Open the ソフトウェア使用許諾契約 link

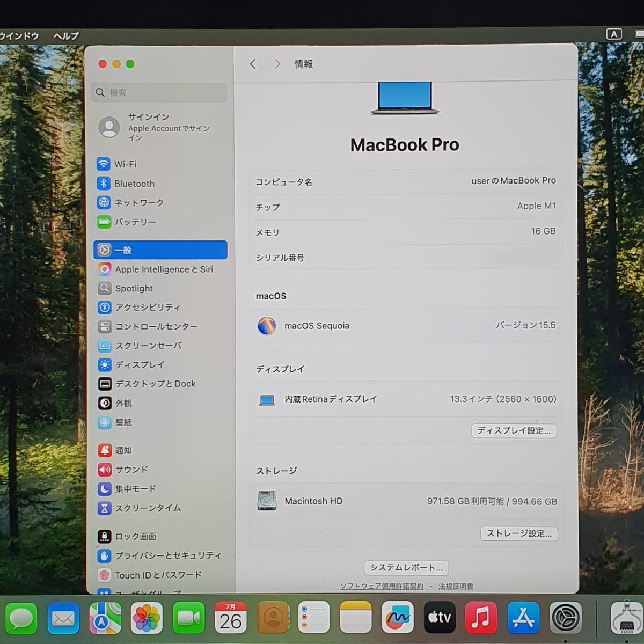point(382,587)
